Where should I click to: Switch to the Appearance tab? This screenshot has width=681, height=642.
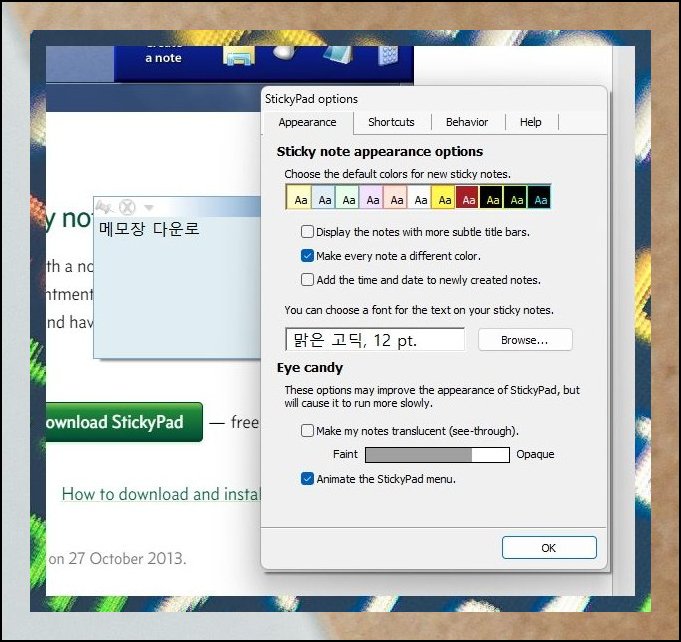coord(307,122)
